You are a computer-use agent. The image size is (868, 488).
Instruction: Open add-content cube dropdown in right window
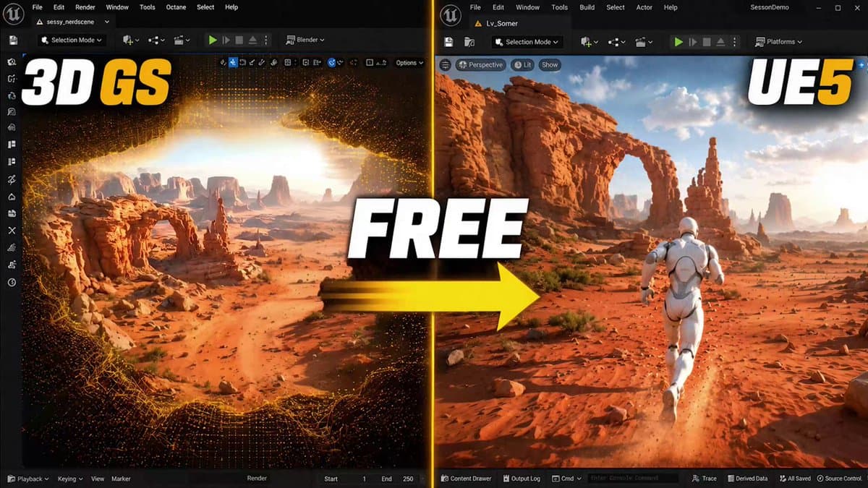(x=591, y=42)
